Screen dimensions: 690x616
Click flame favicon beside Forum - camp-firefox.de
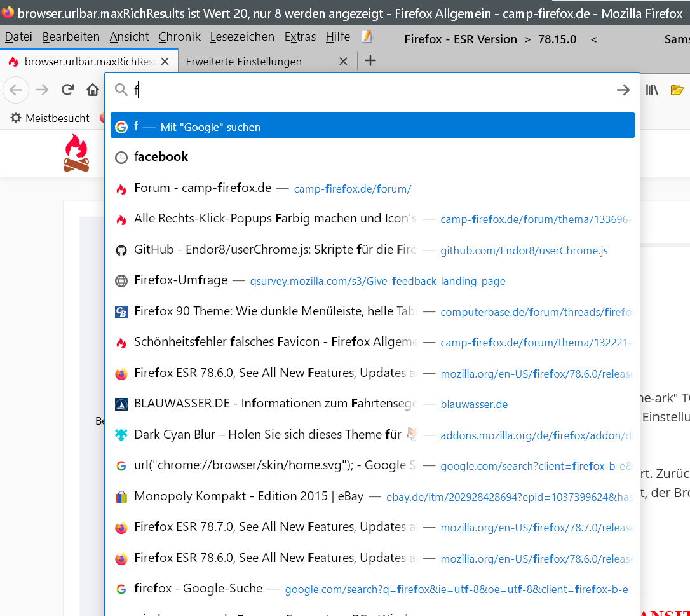pos(121,189)
